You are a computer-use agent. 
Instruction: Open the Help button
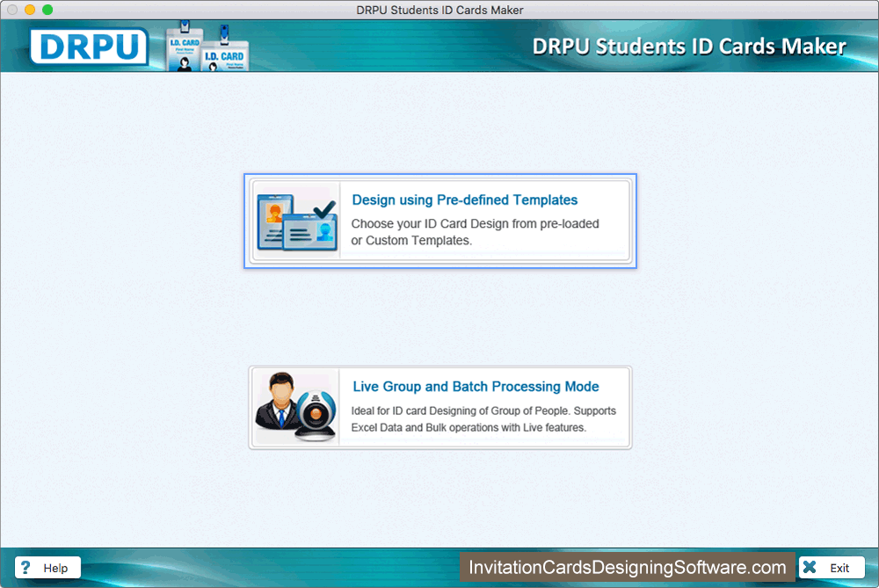pyautogui.click(x=47, y=567)
